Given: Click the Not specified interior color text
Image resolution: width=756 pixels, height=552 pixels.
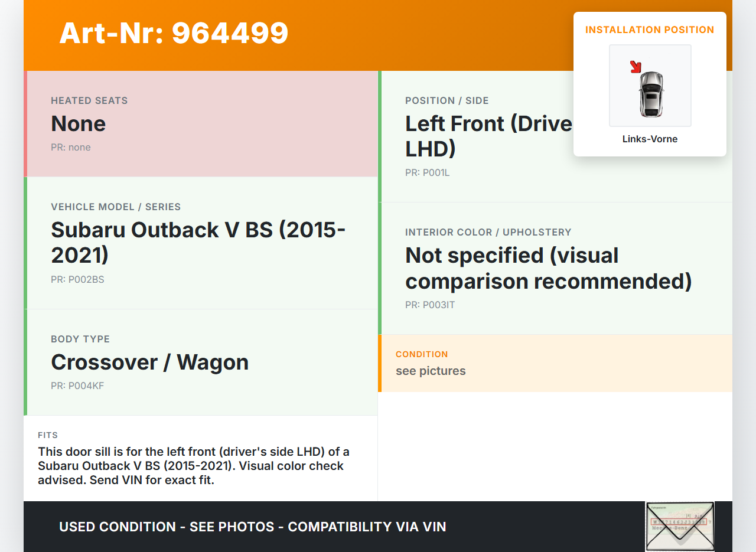Looking at the screenshot, I should [x=548, y=268].
